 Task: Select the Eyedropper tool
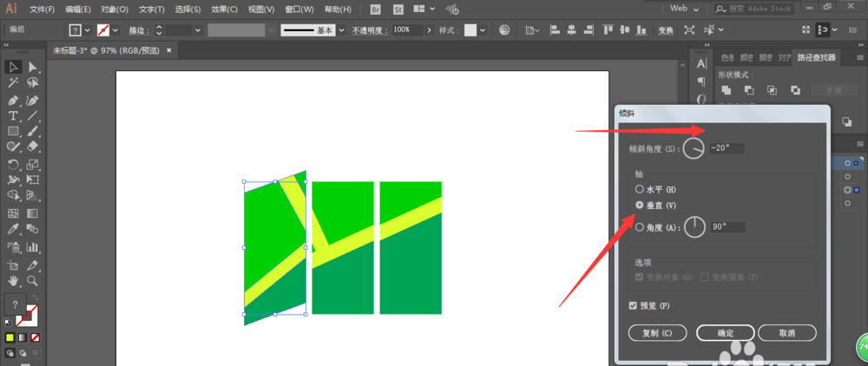(13, 228)
